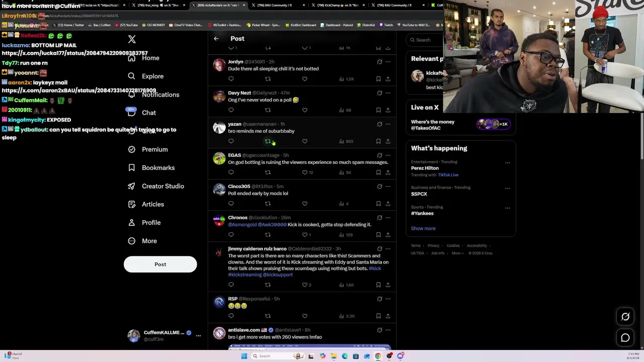The width and height of the screenshot is (644, 362).
Task: Open the @Asmongold mention link
Action: pos(242,225)
